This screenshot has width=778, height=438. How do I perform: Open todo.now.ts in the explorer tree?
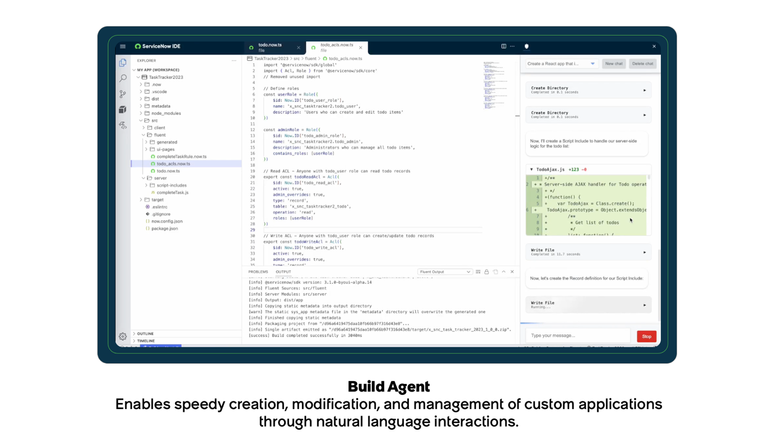tap(166, 171)
